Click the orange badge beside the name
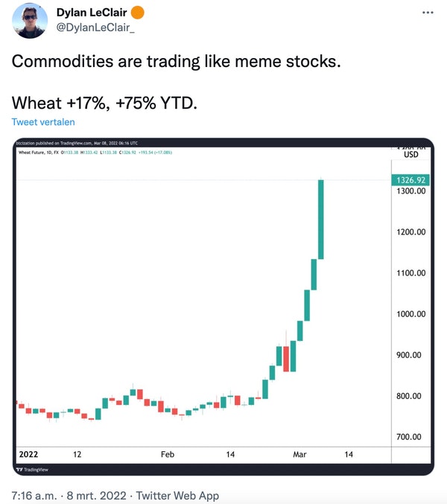 click(139, 13)
